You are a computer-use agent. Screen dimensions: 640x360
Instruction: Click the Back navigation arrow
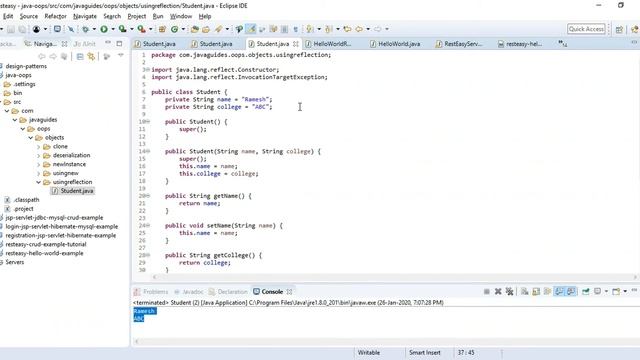pos(359,29)
